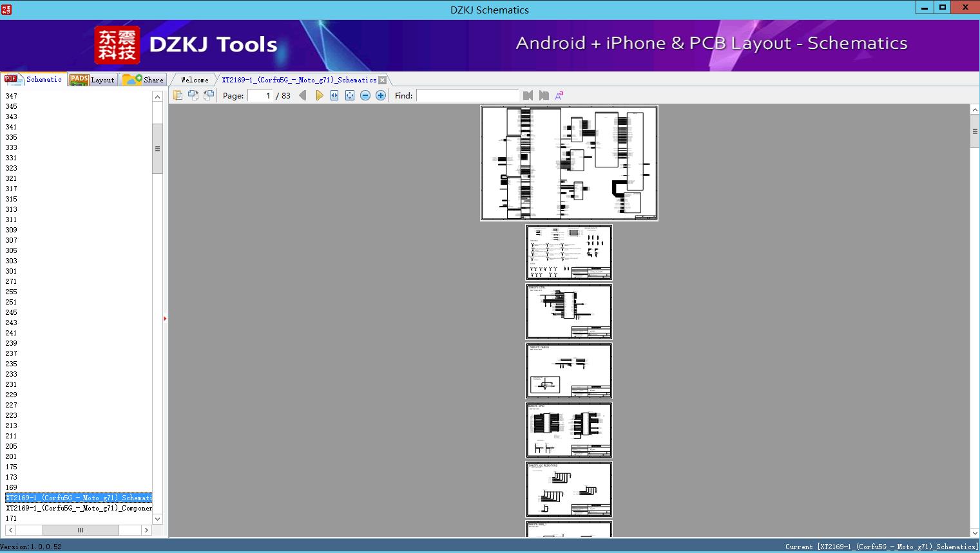Select list item 347
The height and width of the screenshot is (553, 980).
point(12,96)
